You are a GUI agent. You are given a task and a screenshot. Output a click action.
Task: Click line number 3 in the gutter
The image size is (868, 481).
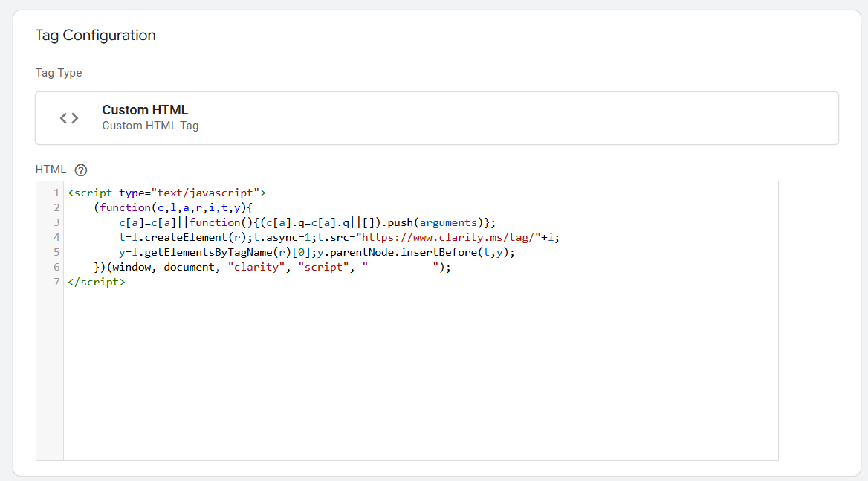coord(56,222)
